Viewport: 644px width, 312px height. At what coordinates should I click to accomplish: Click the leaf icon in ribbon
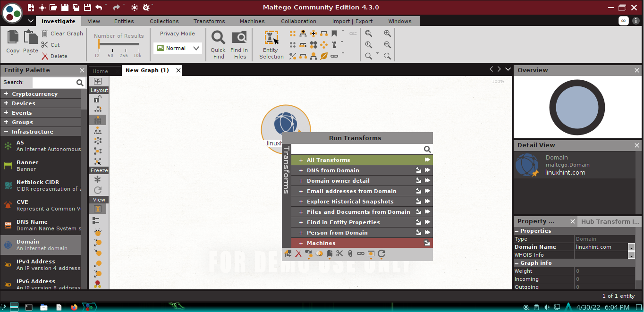[324, 56]
